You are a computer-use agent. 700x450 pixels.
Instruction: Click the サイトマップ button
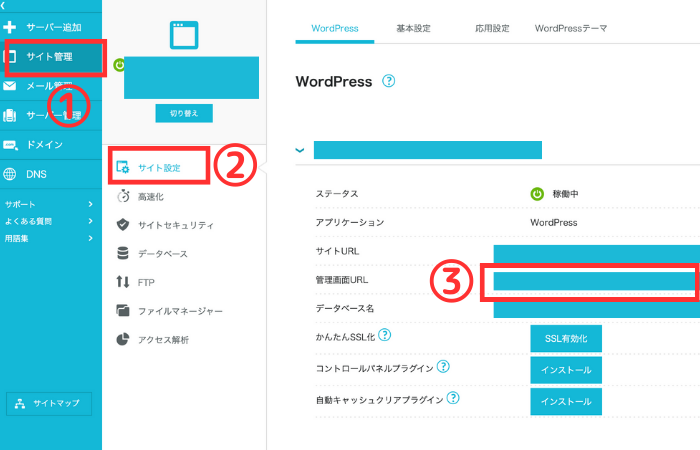pos(49,404)
